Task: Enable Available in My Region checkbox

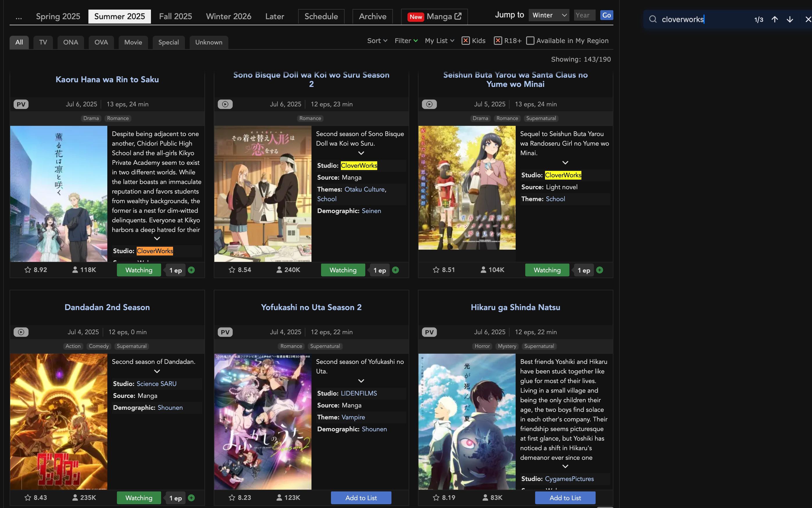Action: (x=530, y=41)
